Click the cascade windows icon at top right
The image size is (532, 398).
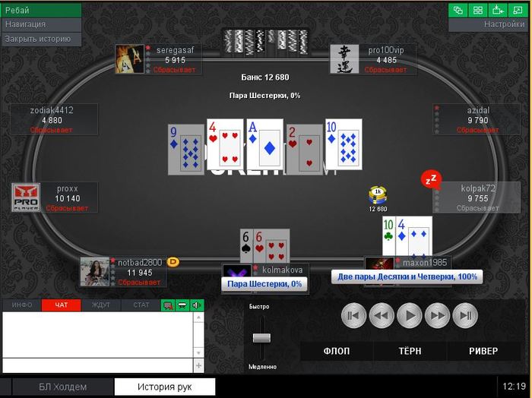458,10
